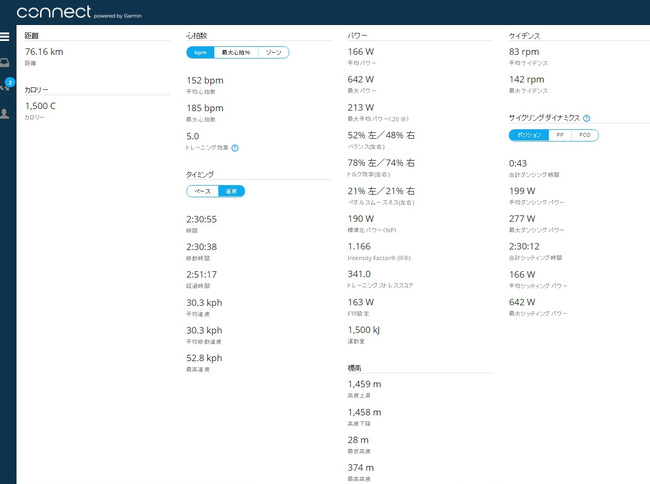Click the 1.166 Intensity Factor value
Viewport: 650px width, 484px height.
(x=359, y=247)
